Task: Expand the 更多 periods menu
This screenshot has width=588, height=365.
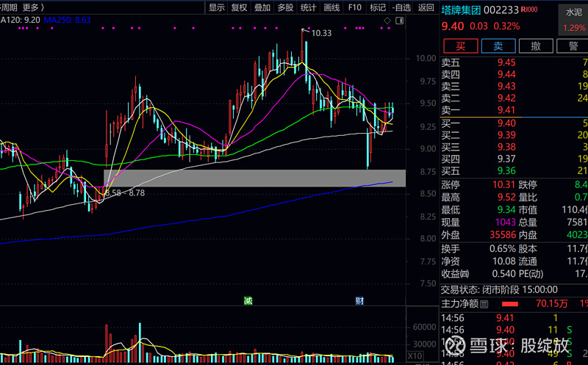Action: coord(33,7)
